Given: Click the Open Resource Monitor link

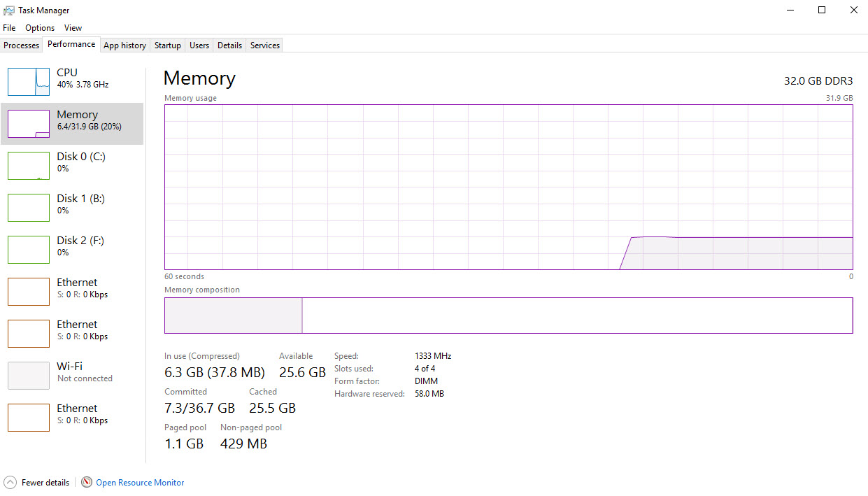Looking at the screenshot, I should 140,483.
